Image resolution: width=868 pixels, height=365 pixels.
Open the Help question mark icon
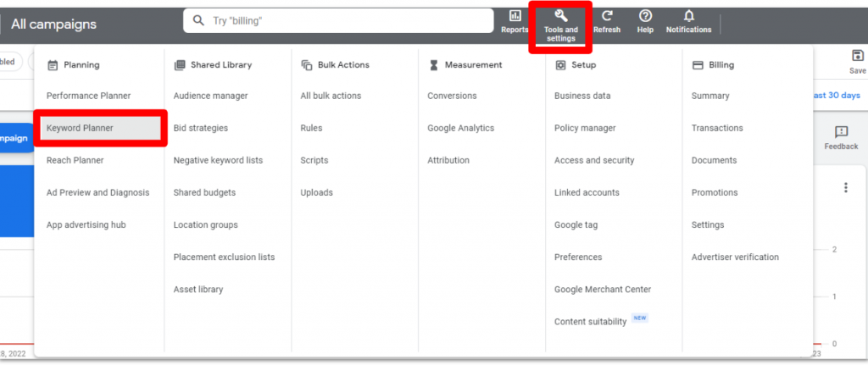645,16
